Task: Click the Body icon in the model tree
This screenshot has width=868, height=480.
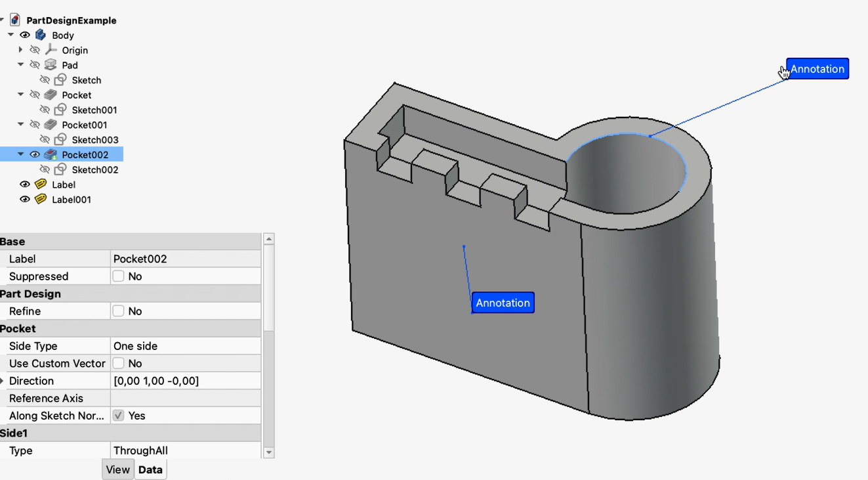Action: click(41, 35)
